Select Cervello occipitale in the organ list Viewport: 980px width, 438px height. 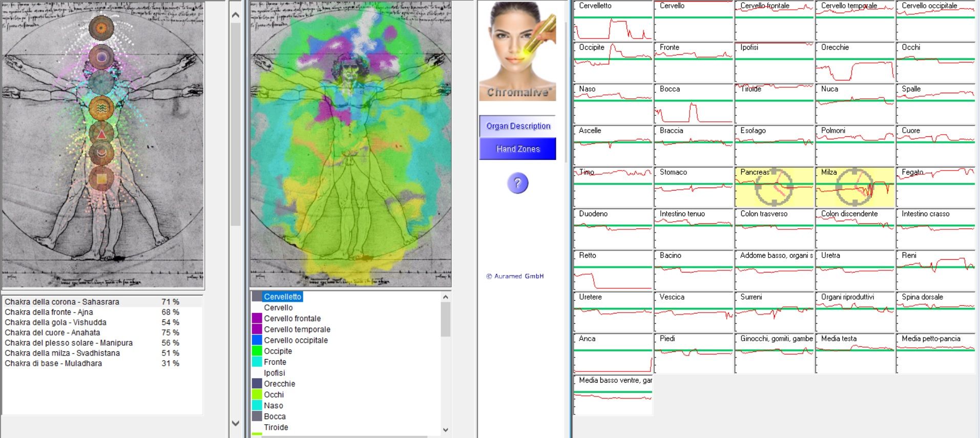(x=296, y=340)
